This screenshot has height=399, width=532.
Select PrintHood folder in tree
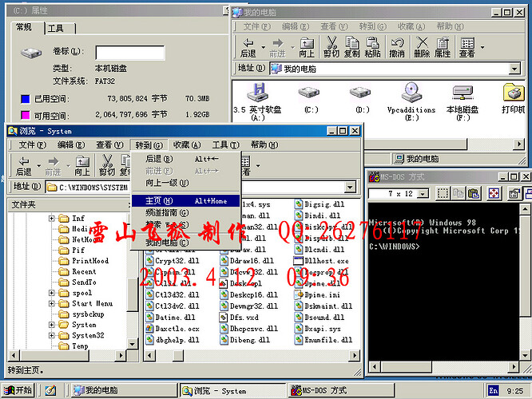pos(84,261)
